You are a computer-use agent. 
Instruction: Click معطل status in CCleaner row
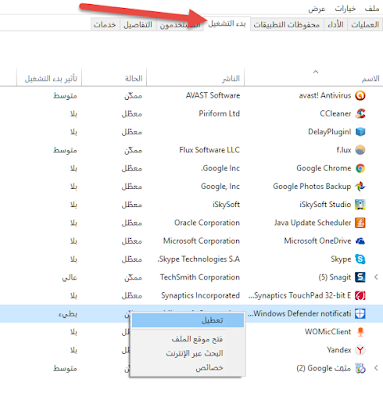tap(132, 114)
